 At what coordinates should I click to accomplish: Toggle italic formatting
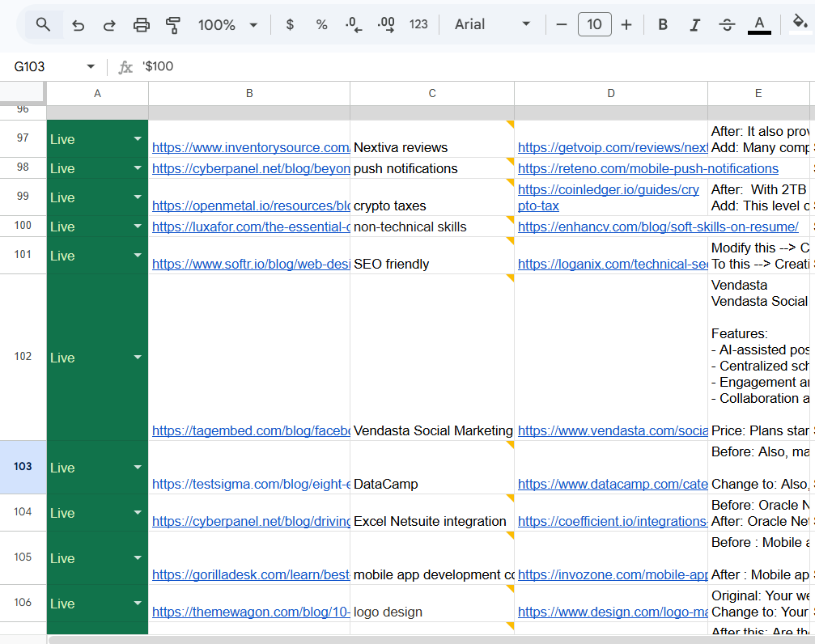695,24
